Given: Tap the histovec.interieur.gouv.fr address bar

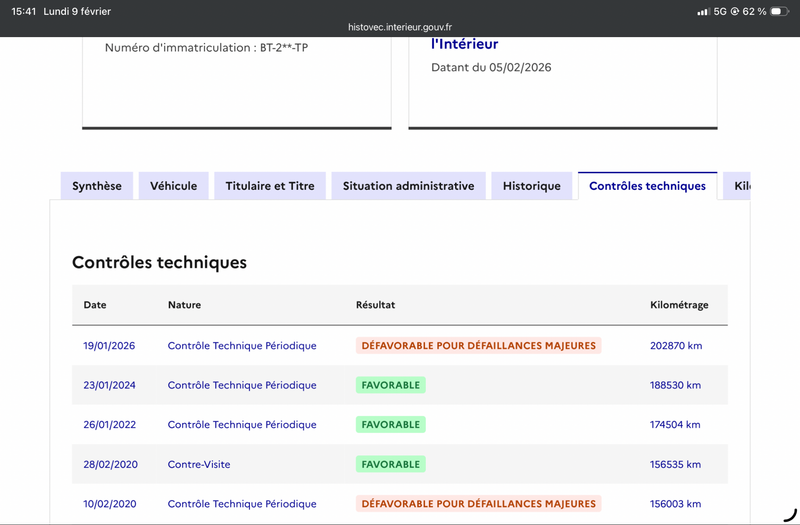Looking at the screenshot, I should click(399, 27).
